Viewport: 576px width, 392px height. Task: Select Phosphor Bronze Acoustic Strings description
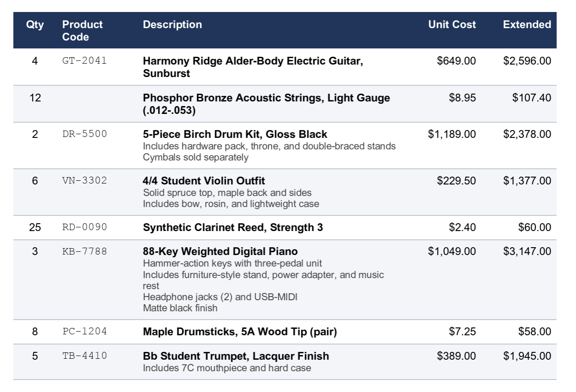(x=266, y=104)
